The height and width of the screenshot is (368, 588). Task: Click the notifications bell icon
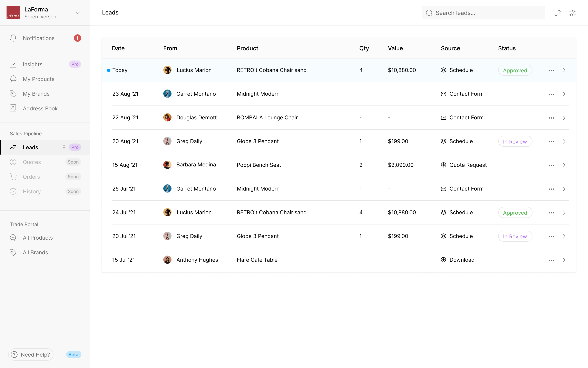click(13, 38)
